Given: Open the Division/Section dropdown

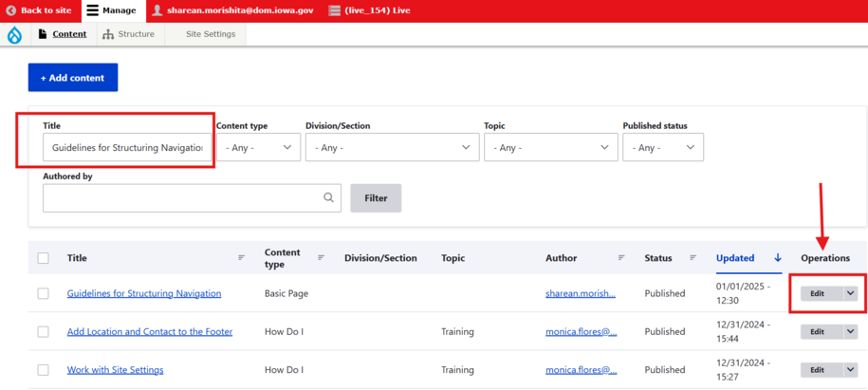Looking at the screenshot, I should pos(393,147).
